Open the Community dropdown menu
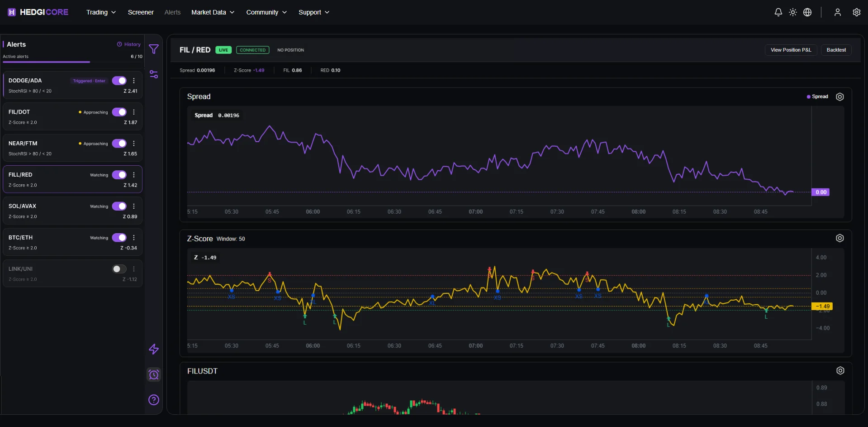 pos(266,12)
